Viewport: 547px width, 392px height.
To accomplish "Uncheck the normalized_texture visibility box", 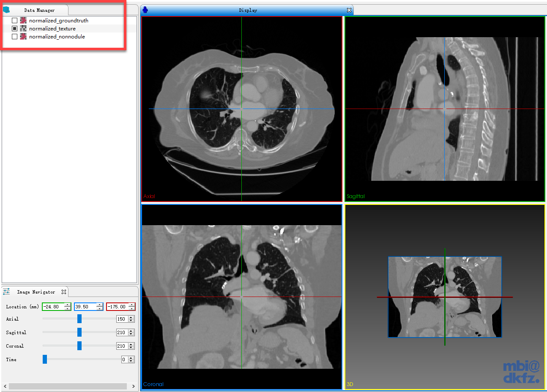I will (15, 28).
